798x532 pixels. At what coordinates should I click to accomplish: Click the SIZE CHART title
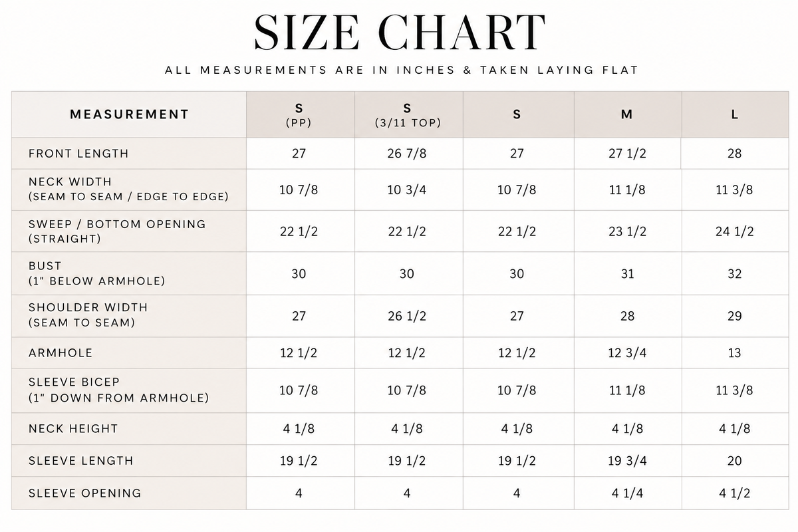[400, 32]
